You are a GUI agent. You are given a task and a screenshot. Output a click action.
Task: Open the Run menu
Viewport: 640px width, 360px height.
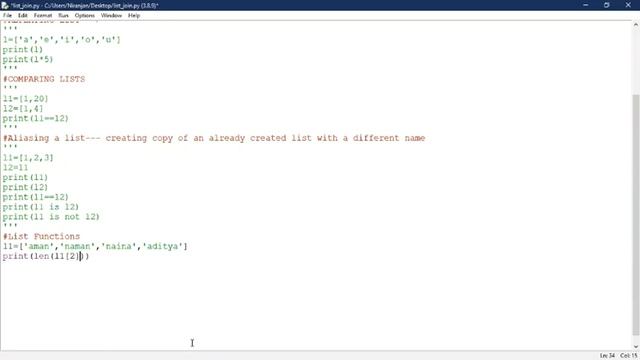(63, 16)
